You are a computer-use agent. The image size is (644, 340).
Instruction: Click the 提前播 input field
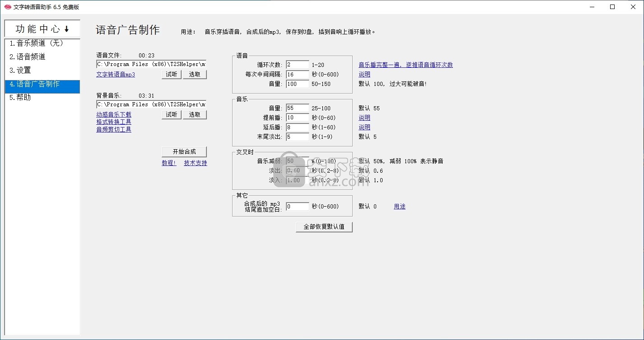coord(298,118)
